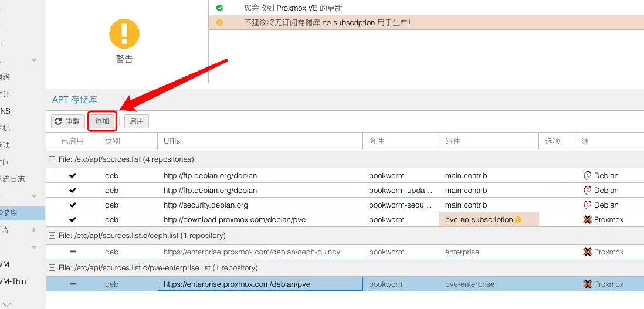Collapse the /etc/apt/sources.list repository group
The image size is (644, 309).
pyautogui.click(x=52, y=159)
